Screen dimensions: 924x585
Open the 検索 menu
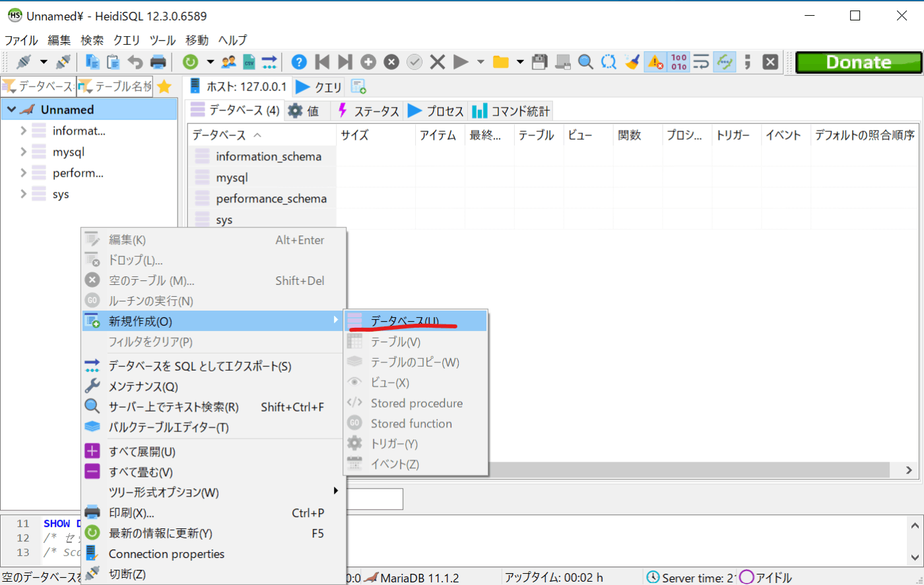[92, 40]
